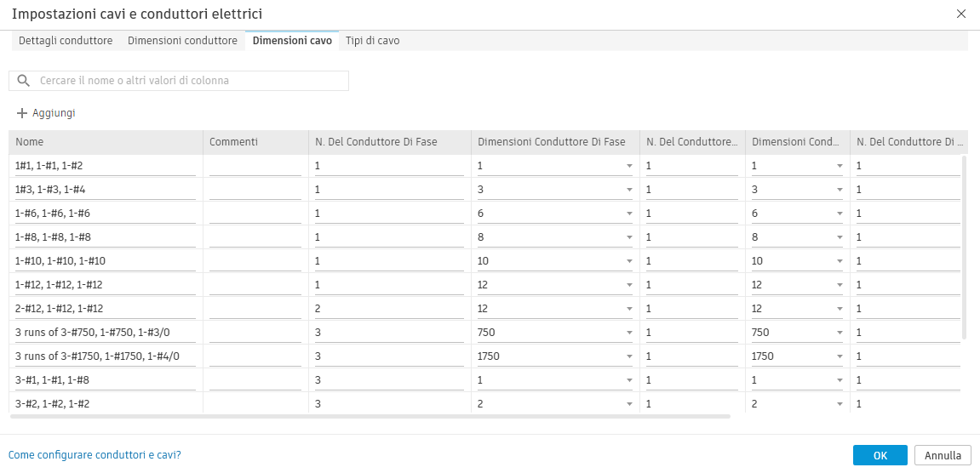Image resolution: width=980 pixels, height=473 pixels.
Task: Open second size dropdown in 1-#10 row
Action: [x=840, y=261]
